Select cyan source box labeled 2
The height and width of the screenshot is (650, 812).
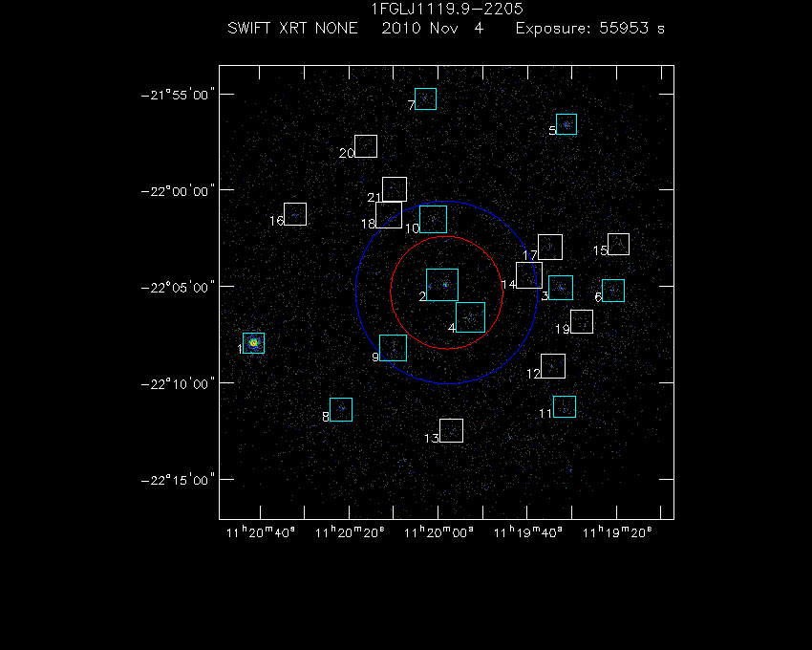pos(442,285)
